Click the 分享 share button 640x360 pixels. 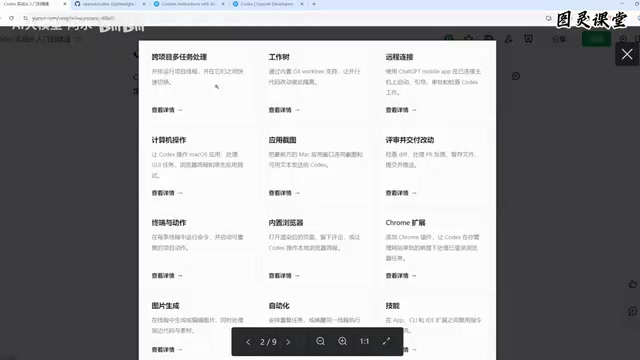click(559, 39)
